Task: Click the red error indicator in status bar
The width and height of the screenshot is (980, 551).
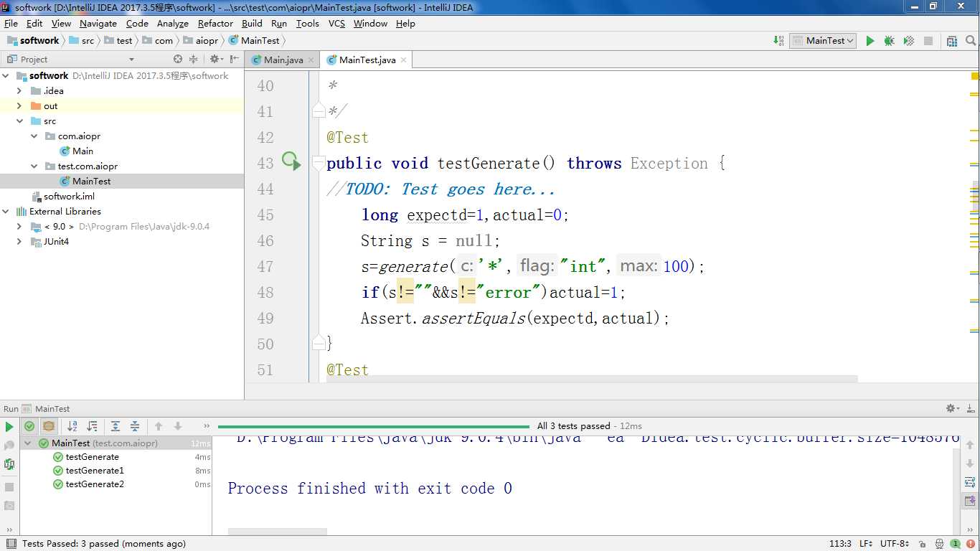Action: point(971,544)
